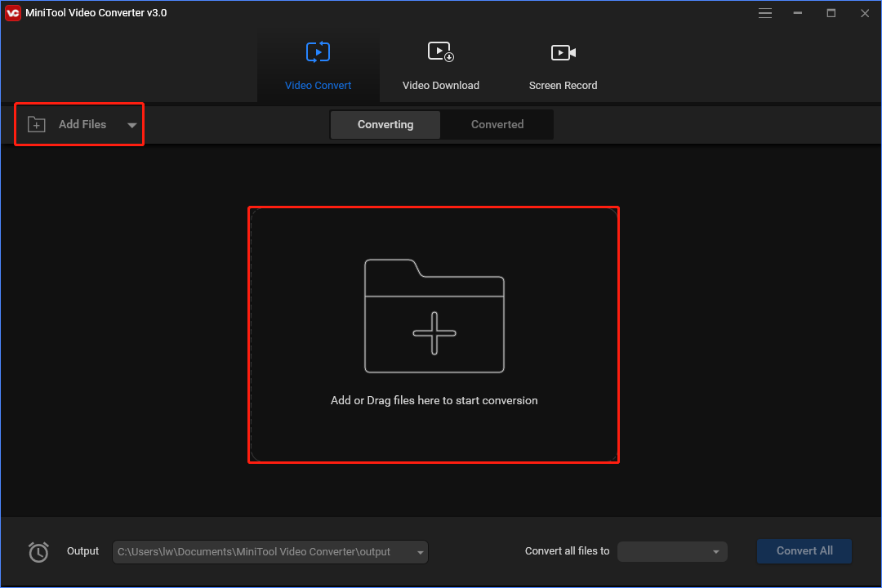Viewport: 882px width, 588px height.
Task: Open the scheduled task alarm clock icon
Action: [x=38, y=552]
